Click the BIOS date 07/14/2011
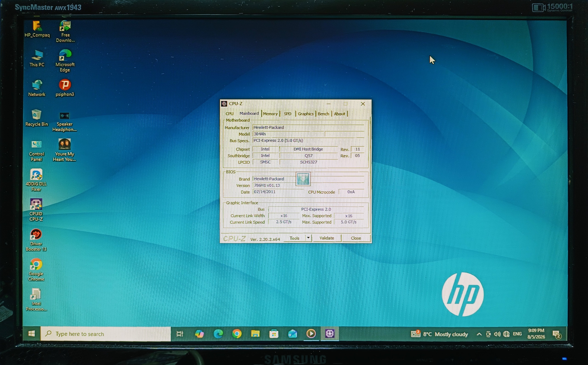 278,192
